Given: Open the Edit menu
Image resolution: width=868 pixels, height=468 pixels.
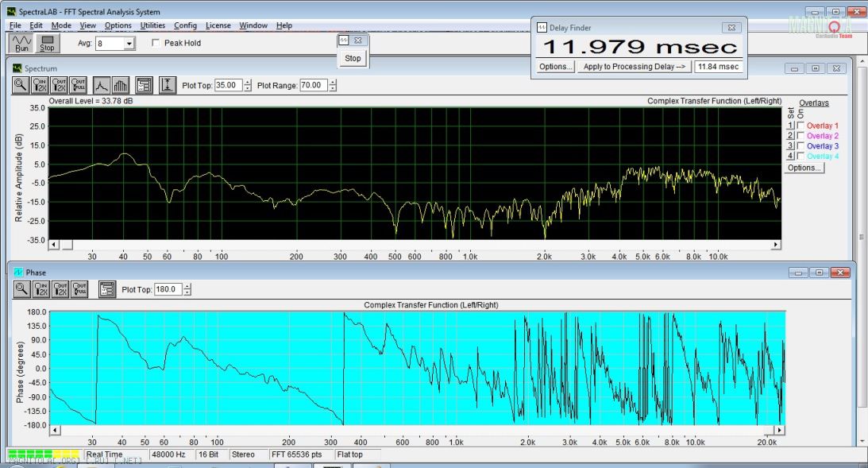Looking at the screenshot, I should click(36, 25).
